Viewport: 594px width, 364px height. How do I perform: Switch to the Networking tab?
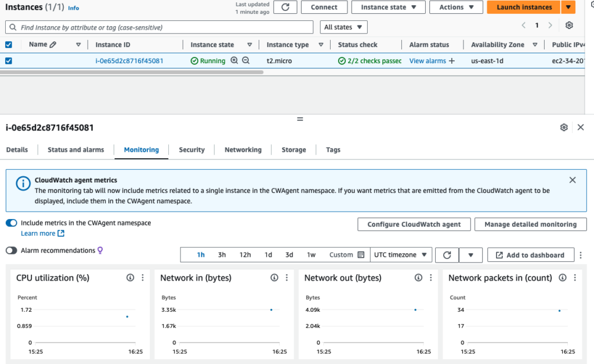point(243,150)
